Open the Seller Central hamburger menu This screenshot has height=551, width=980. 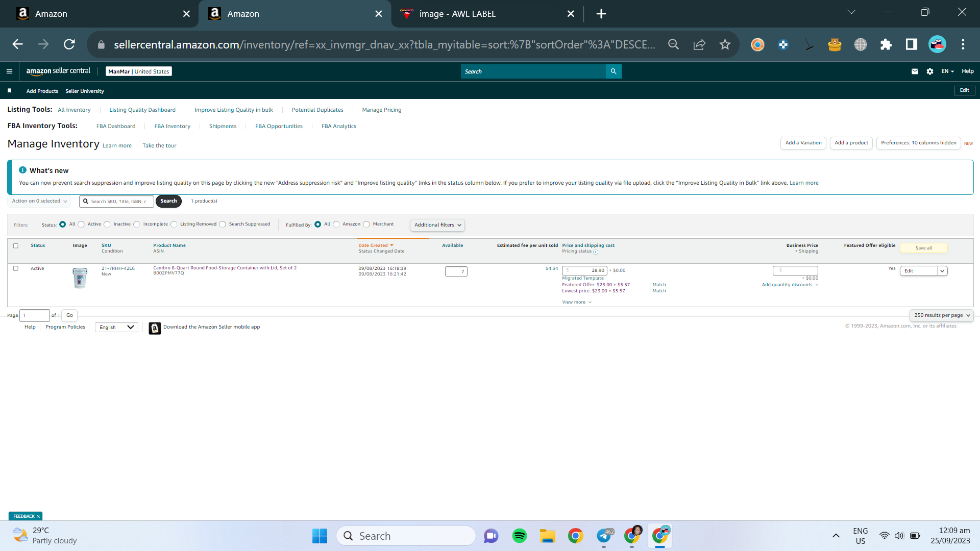(x=9, y=71)
